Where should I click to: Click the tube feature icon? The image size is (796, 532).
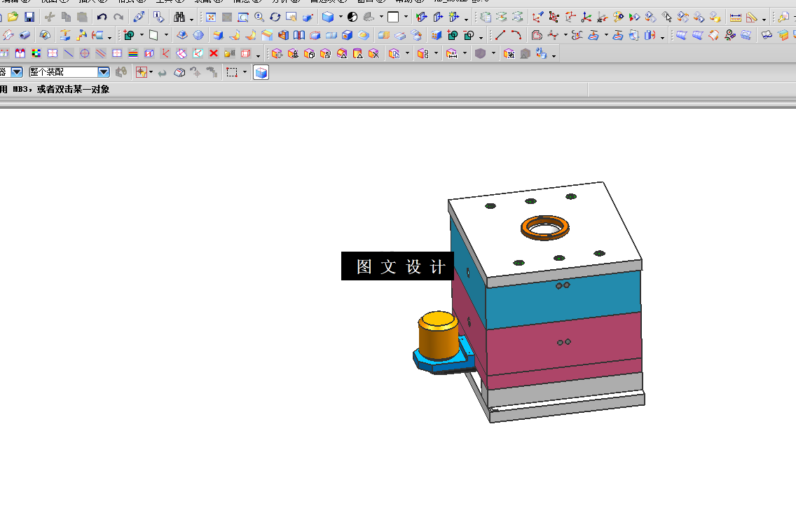tap(25, 35)
